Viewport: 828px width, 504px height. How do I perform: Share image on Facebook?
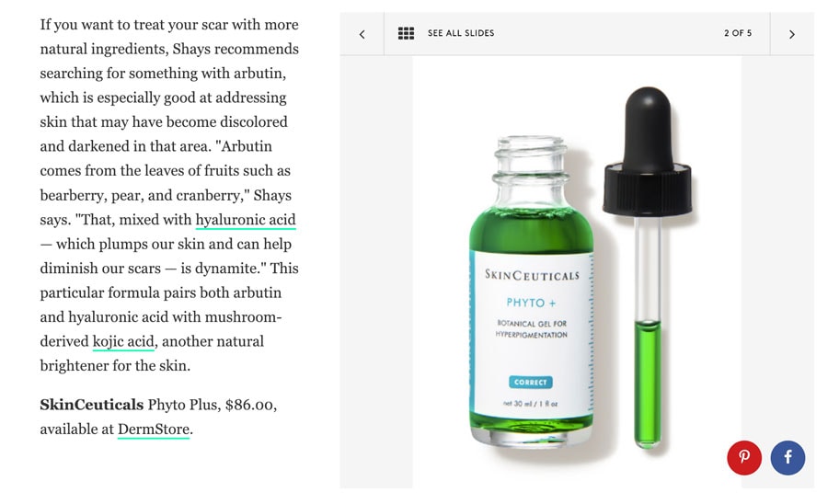[788, 457]
